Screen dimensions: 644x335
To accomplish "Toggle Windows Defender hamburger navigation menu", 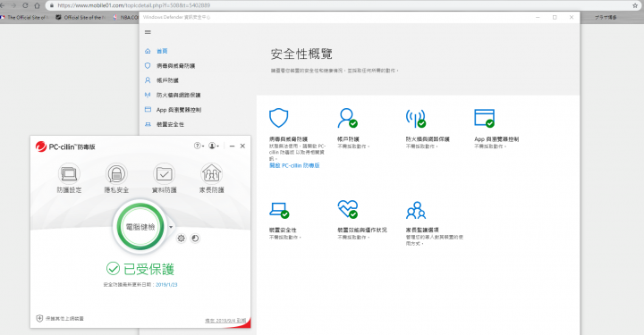I will [x=148, y=32].
